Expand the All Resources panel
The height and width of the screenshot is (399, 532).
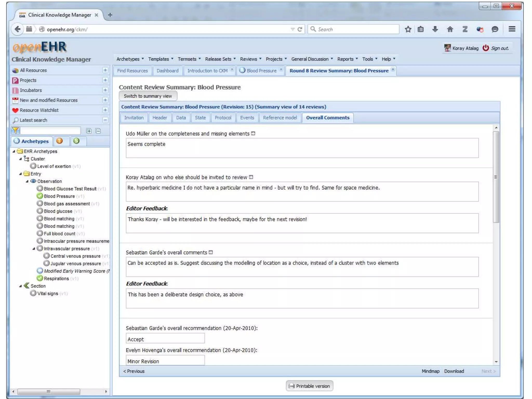[x=105, y=70]
